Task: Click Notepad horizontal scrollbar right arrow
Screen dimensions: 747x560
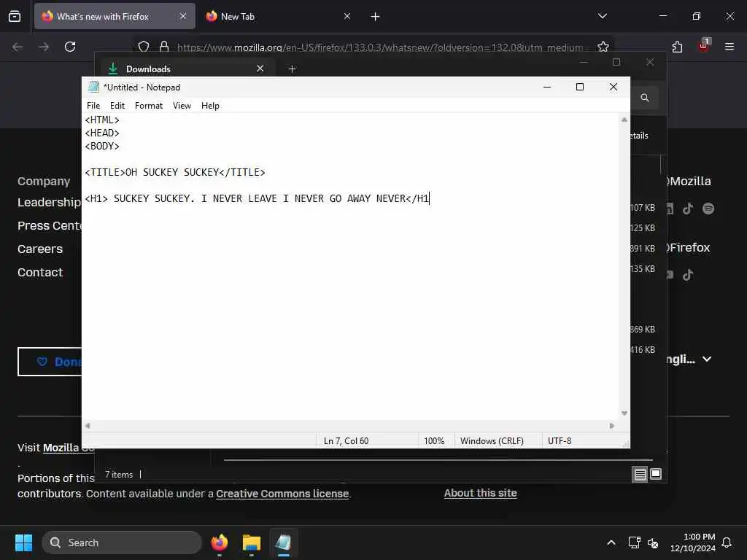Action: coord(612,426)
